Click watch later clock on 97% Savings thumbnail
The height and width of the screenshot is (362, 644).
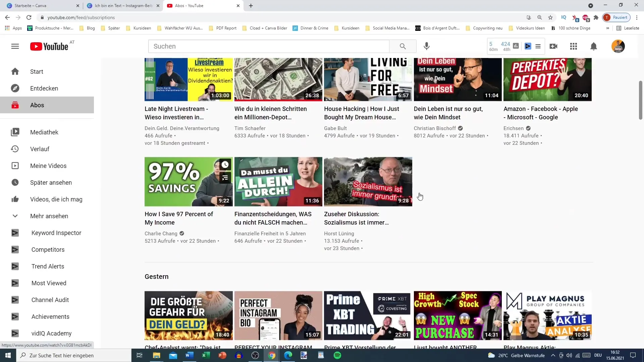225,165
